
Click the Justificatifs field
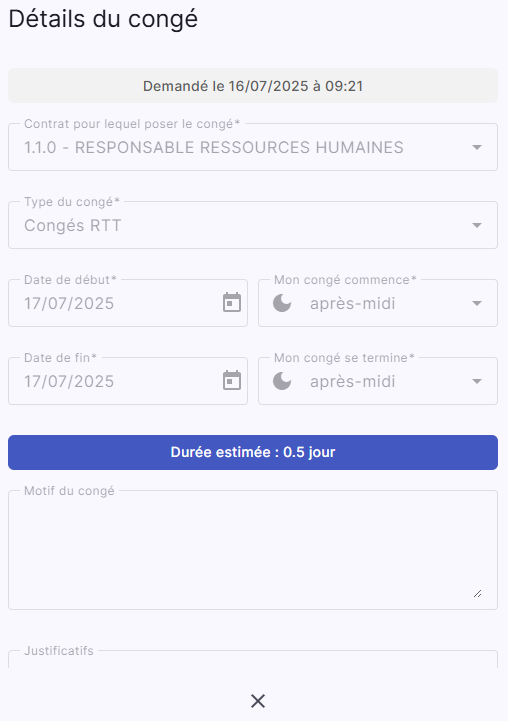click(x=253, y=659)
